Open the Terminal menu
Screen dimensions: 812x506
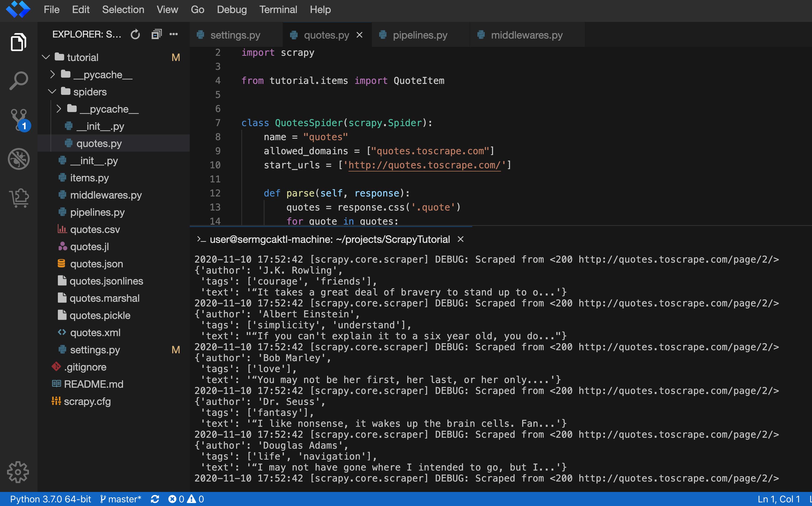[278, 10]
